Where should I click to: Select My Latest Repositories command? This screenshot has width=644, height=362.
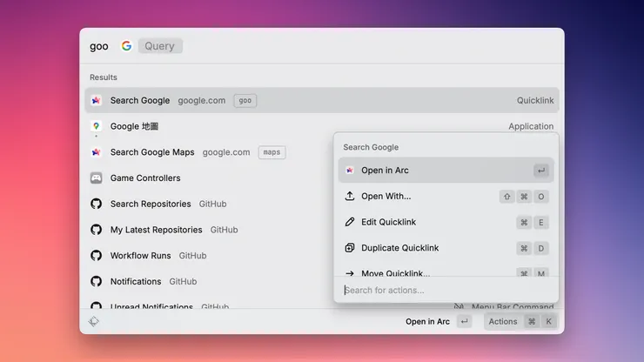point(210,230)
